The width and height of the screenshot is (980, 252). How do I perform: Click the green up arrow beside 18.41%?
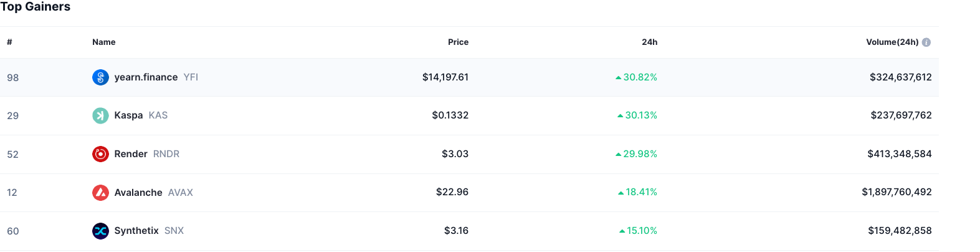pyautogui.click(x=621, y=193)
